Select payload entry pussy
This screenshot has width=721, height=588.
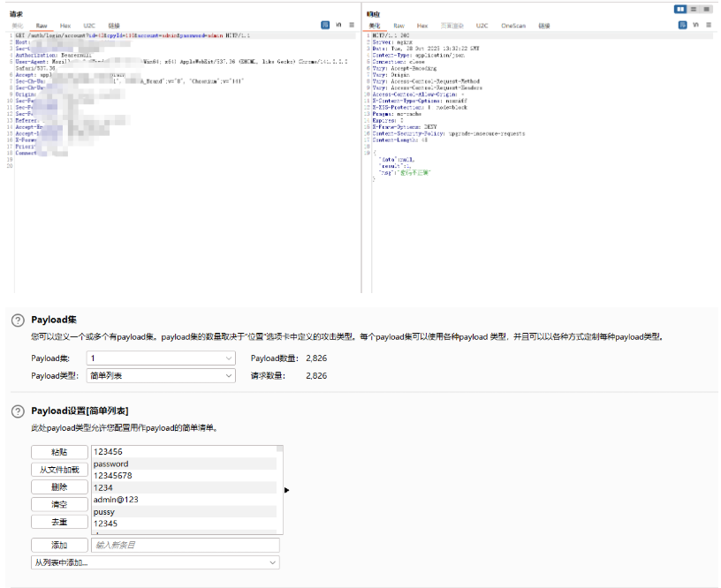[x=184, y=512]
